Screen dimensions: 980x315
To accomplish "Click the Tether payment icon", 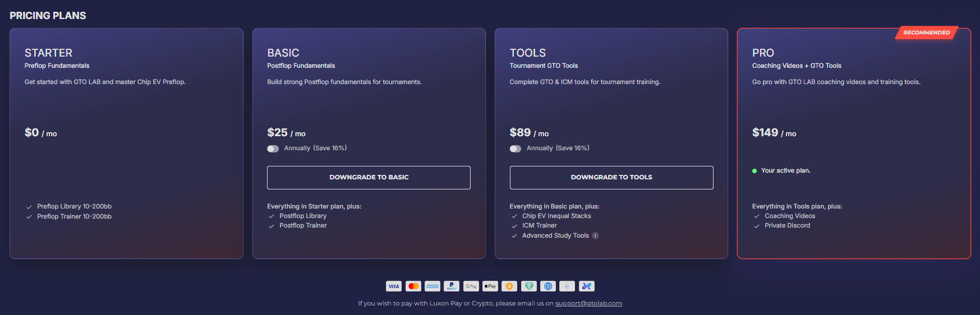I will click(x=529, y=286).
